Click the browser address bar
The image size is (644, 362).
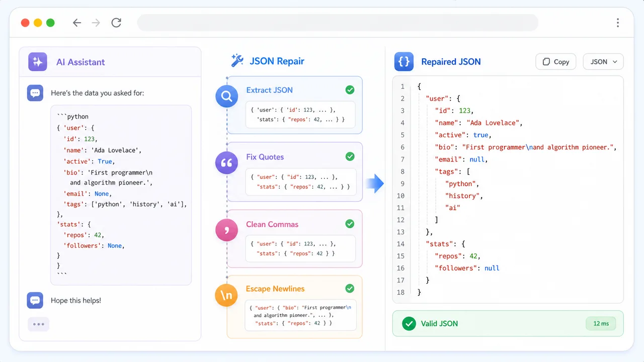(x=338, y=23)
